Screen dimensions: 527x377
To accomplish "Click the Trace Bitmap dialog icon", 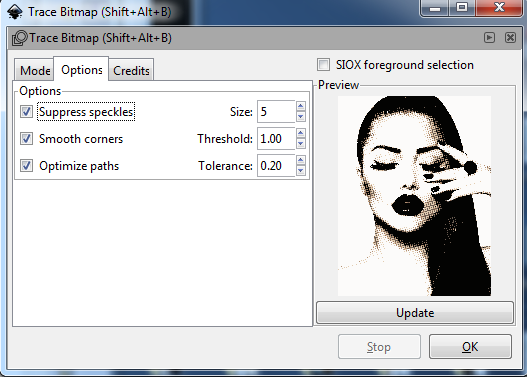I will tap(19, 38).
